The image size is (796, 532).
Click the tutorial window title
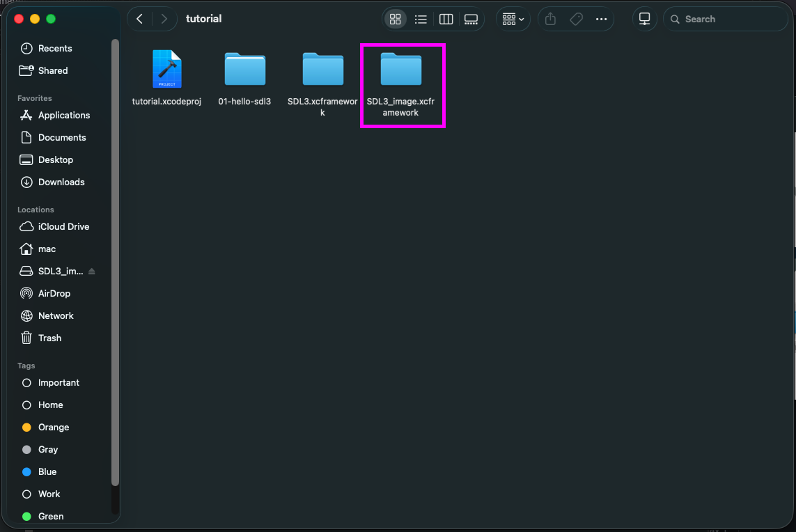click(x=203, y=19)
